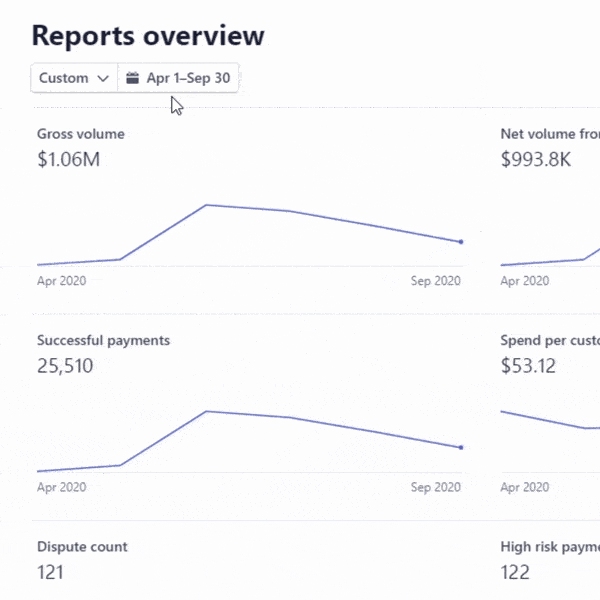Click the $1.06M gross volume figure
The image size is (600, 600).
(68, 159)
